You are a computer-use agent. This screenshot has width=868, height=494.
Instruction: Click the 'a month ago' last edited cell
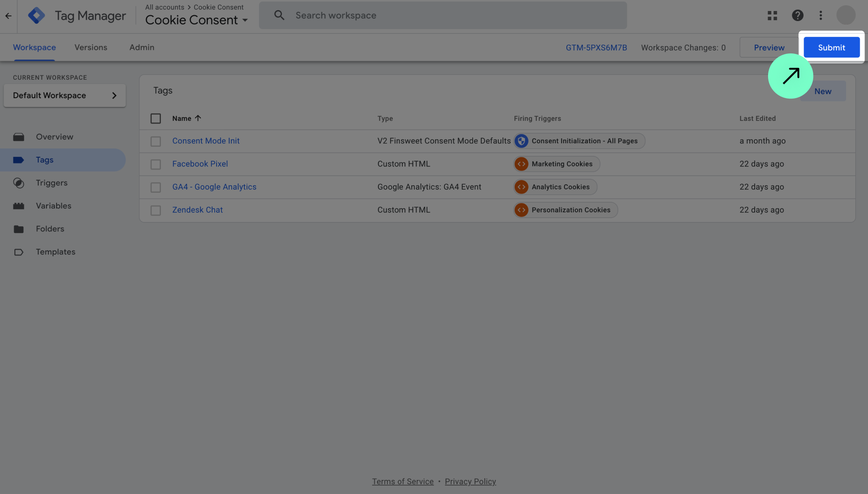(x=762, y=141)
